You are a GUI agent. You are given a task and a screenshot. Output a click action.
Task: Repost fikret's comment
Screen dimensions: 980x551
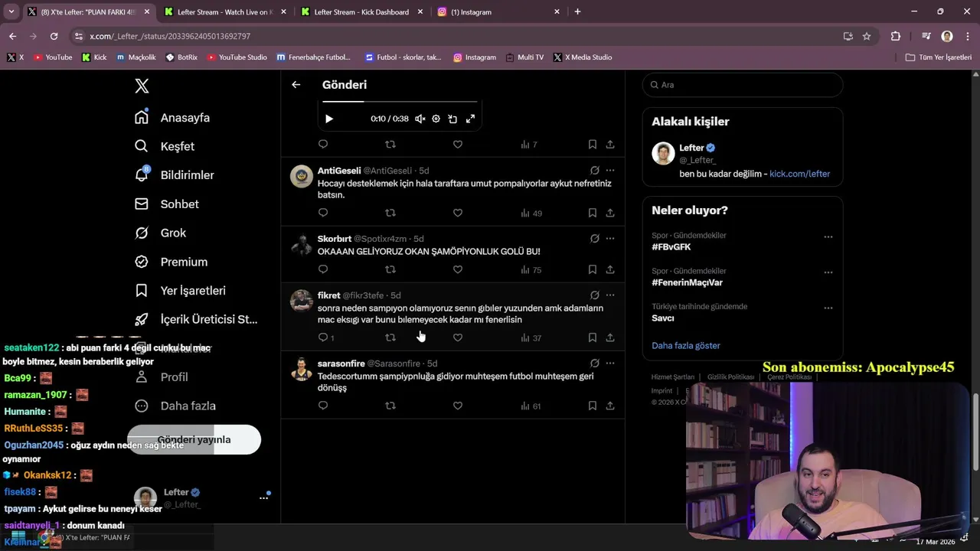[390, 337]
